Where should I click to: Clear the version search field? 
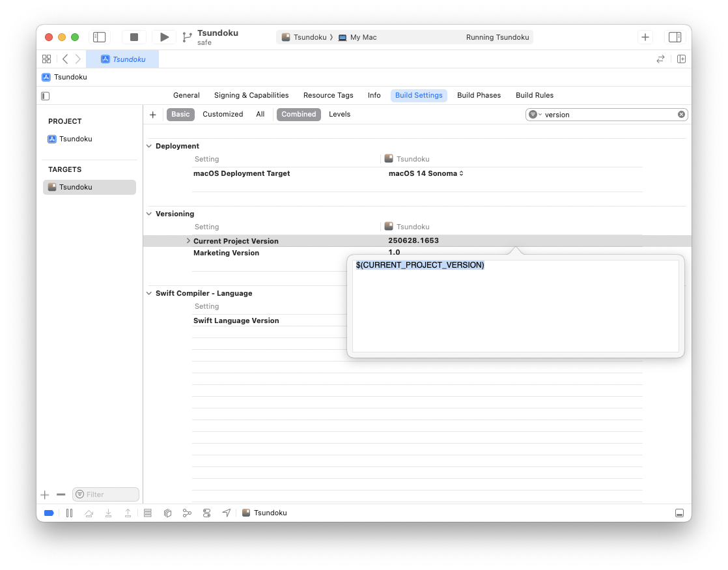pyautogui.click(x=681, y=115)
